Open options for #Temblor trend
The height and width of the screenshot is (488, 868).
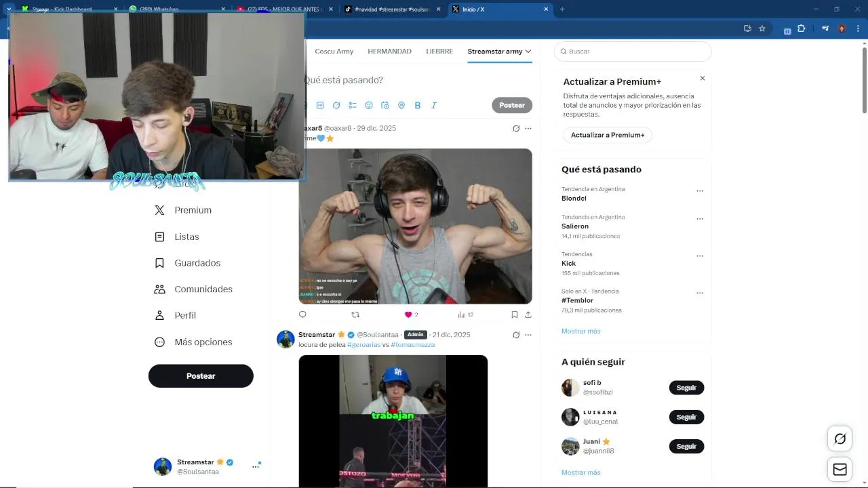(700, 293)
